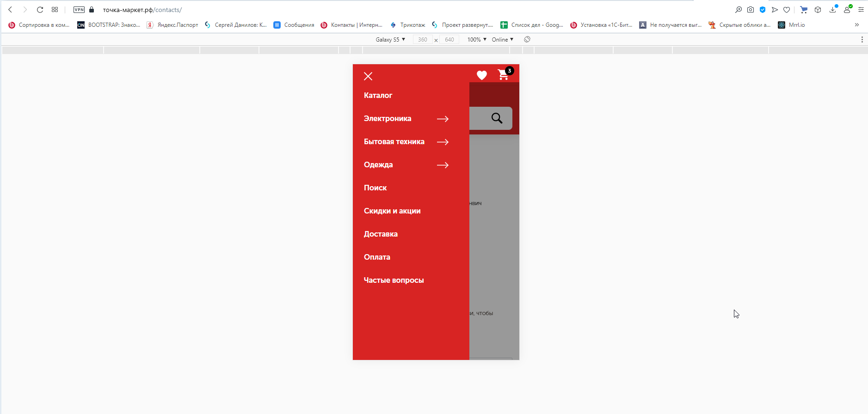Click the viewport width field showing 360
Viewport: 868px width, 414px height.
(x=422, y=40)
